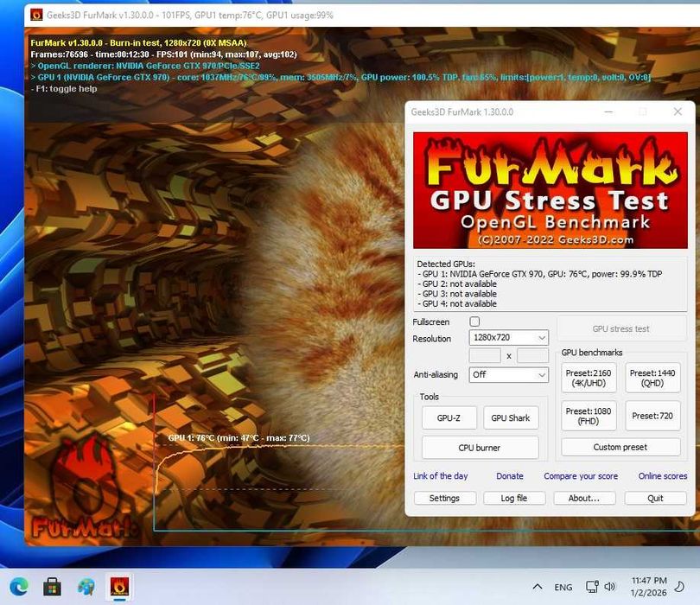Click the globe app icon in the taskbar
The height and width of the screenshot is (605, 700).
coord(86,586)
